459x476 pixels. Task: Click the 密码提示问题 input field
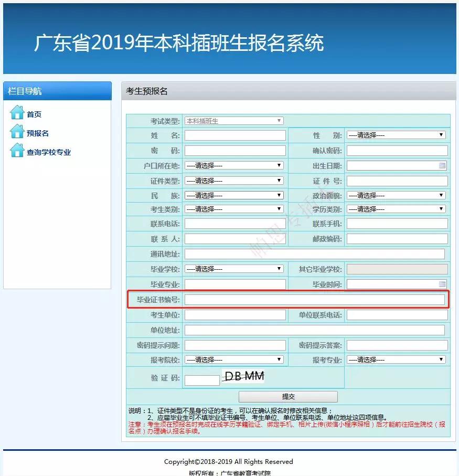click(235, 345)
